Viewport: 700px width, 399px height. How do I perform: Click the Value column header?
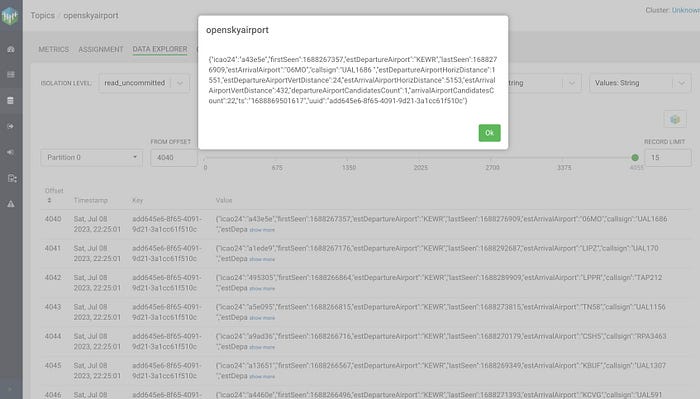pyautogui.click(x=224, y=200)
